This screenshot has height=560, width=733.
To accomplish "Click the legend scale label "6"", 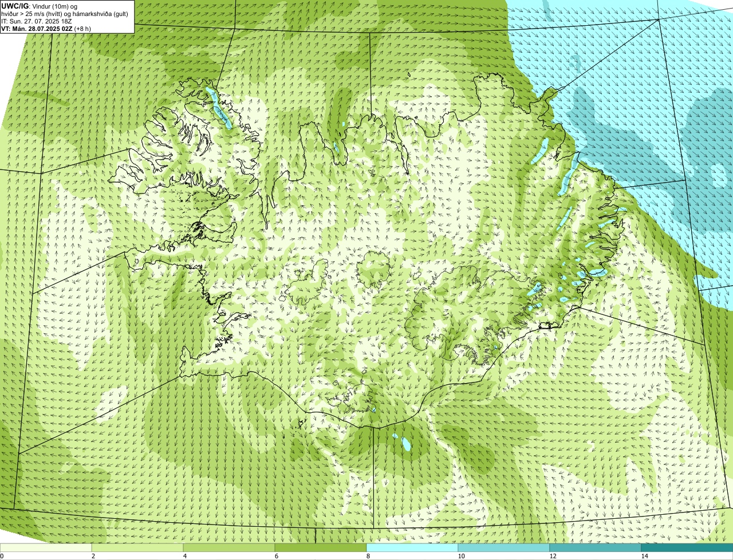I will [x=276, y=556].
